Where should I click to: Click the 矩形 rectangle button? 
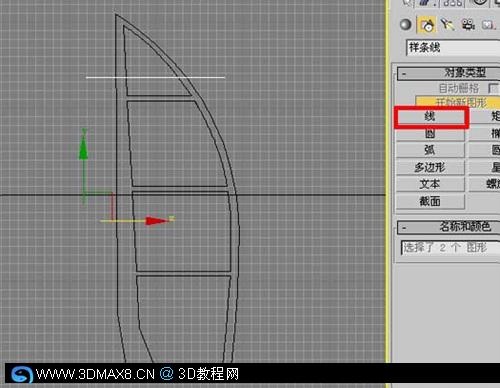pos(485,117)
